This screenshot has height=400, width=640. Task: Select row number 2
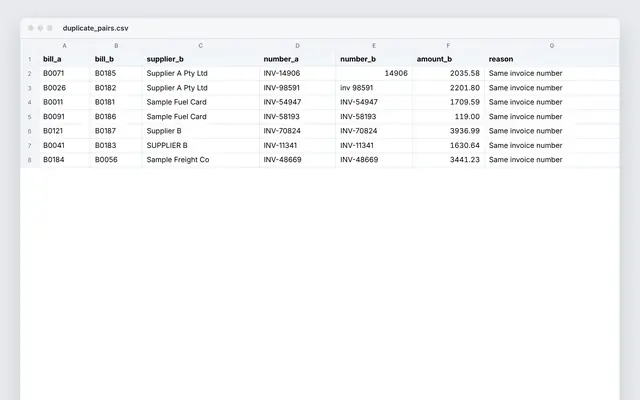29,73
